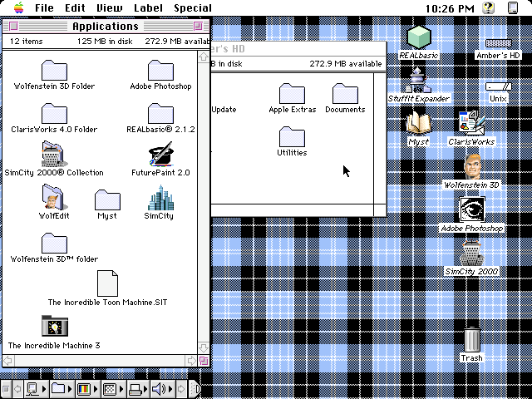Select the Documents folder in Amber's HD
Screen dimensions: 532x399
click(x=345, y=94)
